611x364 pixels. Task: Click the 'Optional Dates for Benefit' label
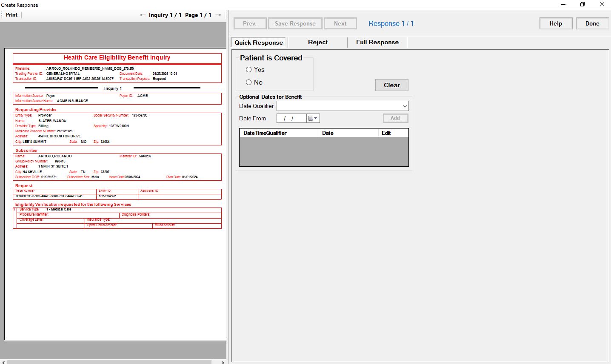click(271, 97)
